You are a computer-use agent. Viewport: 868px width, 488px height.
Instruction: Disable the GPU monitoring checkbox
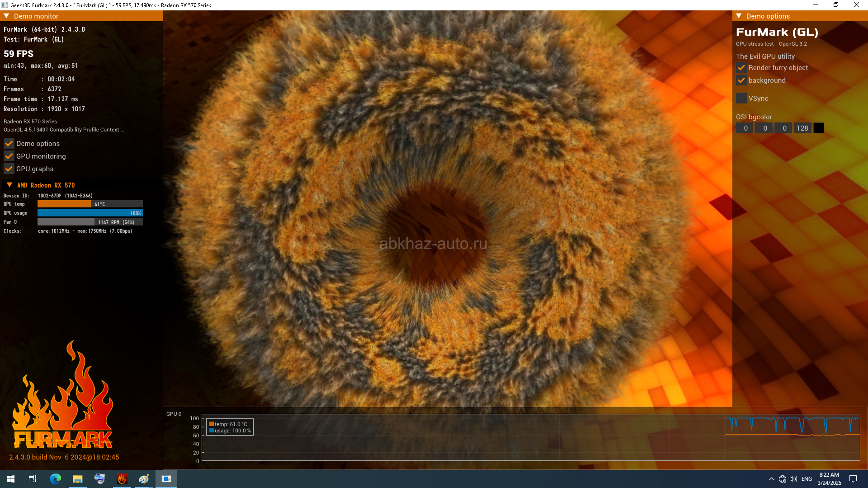(9, 156)
